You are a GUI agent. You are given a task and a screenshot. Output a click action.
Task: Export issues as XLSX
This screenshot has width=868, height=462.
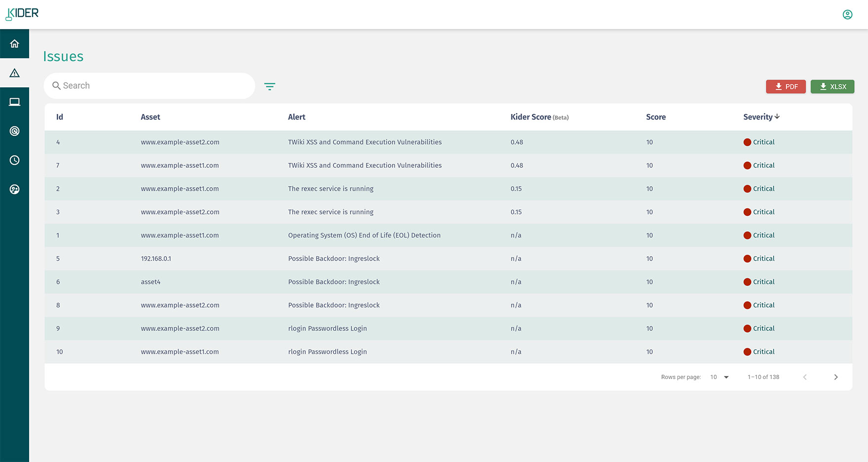pos(832,86)
